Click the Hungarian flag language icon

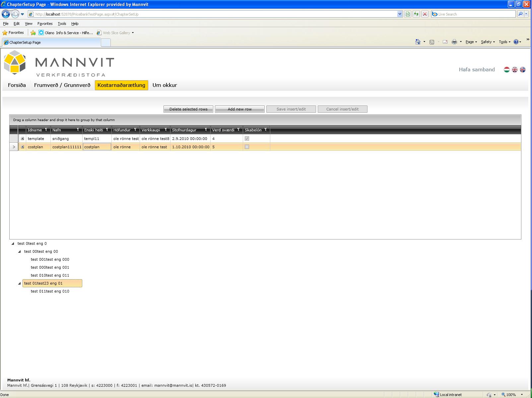tap(506, 70)
